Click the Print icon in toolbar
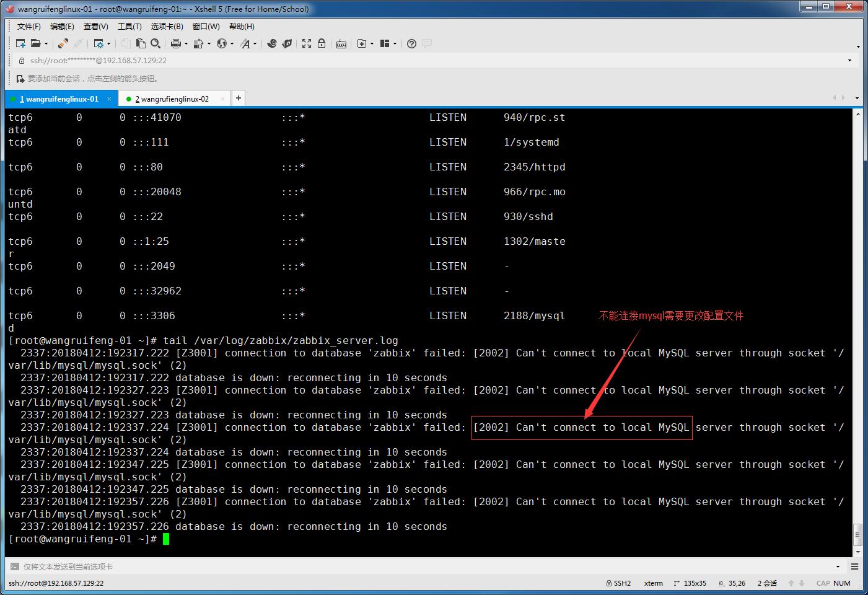The image size is (868, 595). click(176, 43)
